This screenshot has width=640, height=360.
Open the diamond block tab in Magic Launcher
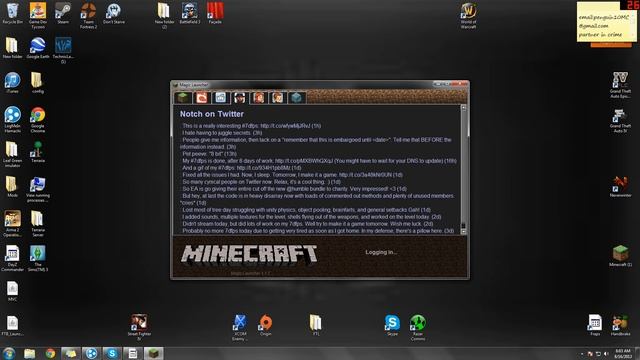click(x=297, y=98)
